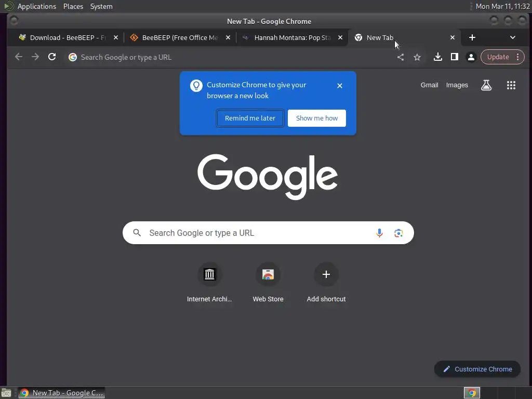Start voice search with microphone icon
Viewport: 532px width, 399px height.
point(379,233)
